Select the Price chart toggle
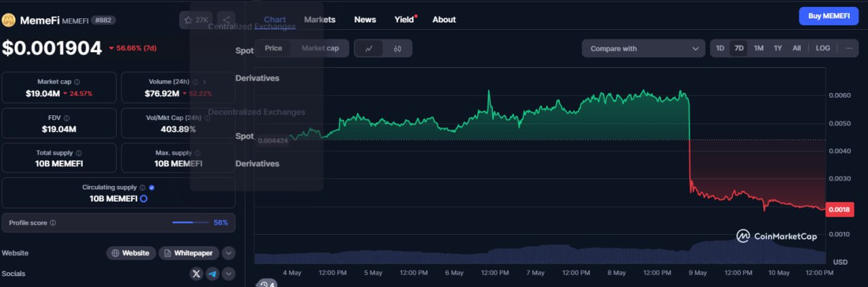 (x=273, y=48)
